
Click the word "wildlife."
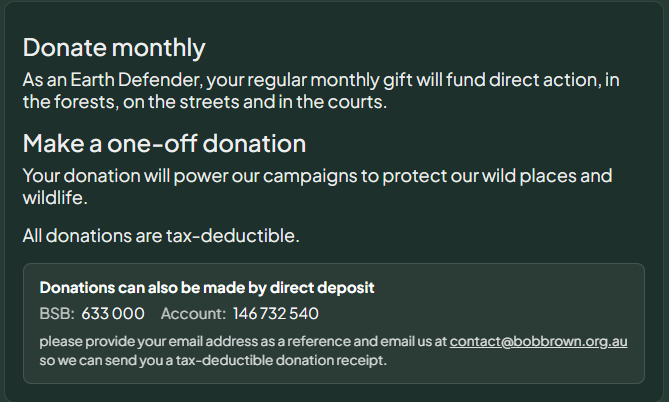click(x=56, y=198)
